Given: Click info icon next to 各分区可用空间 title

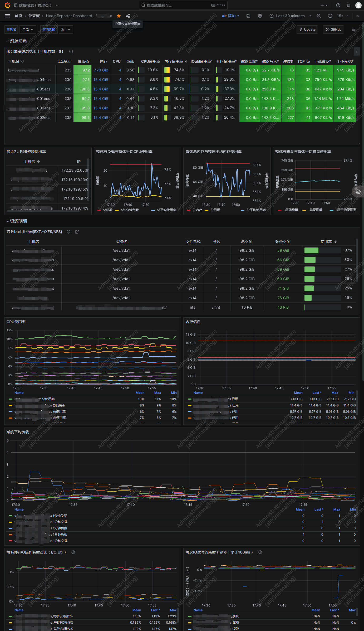Looking at the screenshot, I should click(x=68, y=232).
